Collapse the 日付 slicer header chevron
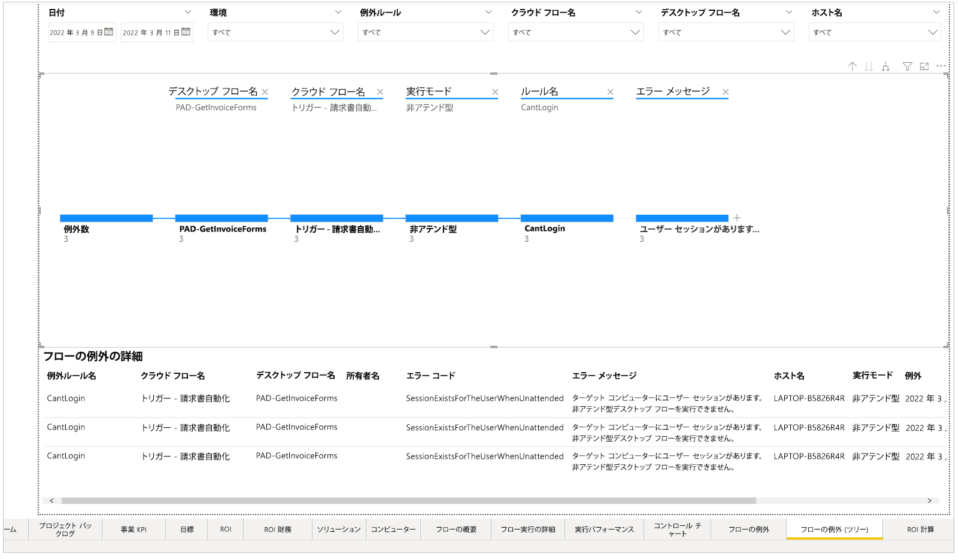The height and width of the screenshot is (560, 959). pyautogui.click(x=188, y=12)
